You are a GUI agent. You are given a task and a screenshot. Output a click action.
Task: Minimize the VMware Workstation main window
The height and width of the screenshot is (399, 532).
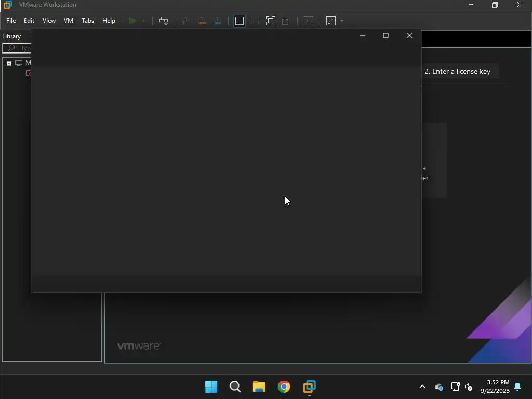471,5
